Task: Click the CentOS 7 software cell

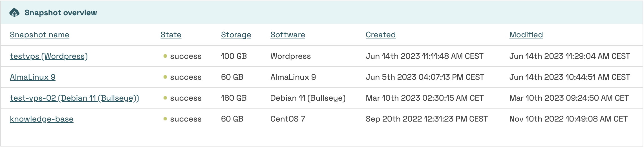Action: point(288,119)
